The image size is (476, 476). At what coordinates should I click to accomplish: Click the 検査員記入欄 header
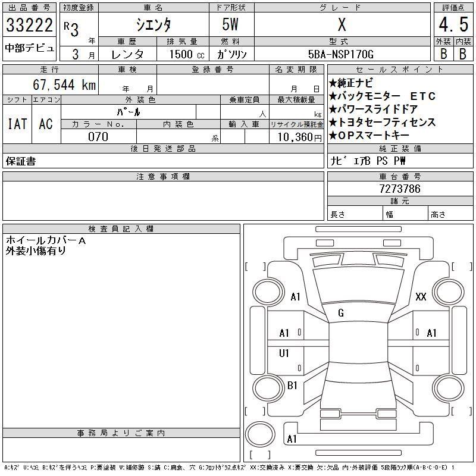[121, 228]
